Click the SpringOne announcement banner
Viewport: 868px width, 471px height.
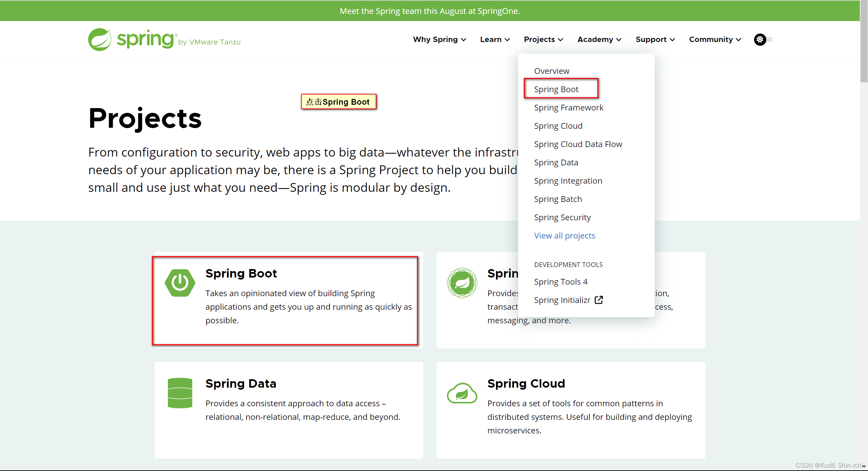click(x=430, y=11)
